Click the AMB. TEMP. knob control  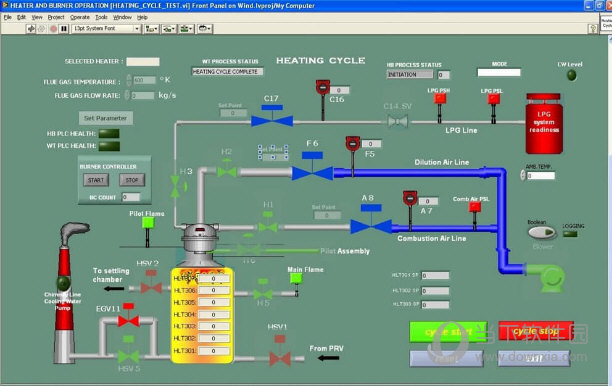pyautogui.click(x=523, y=176)
